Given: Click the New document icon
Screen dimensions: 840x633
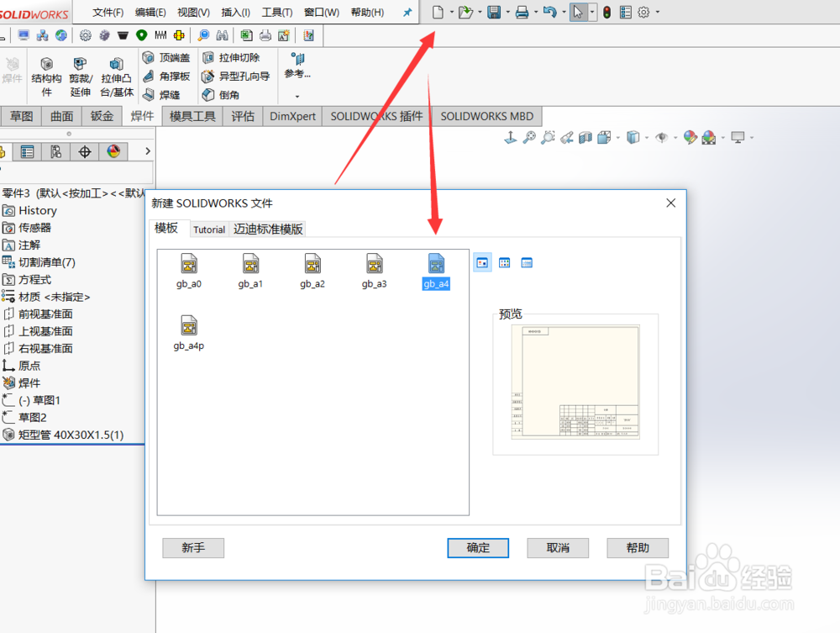Looking at the screenshot, I should coord(438,12).
